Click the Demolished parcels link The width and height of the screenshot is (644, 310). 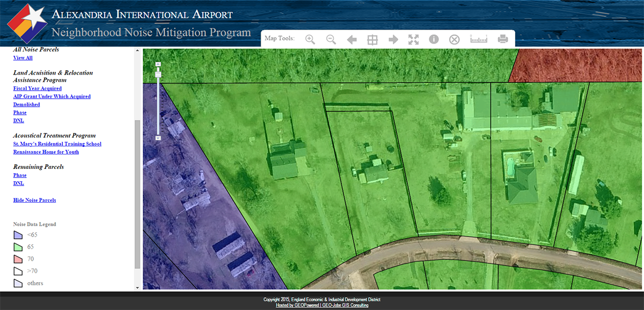pos(26,105)
